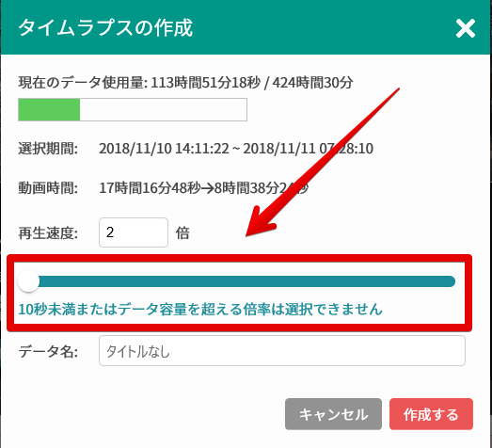Click the white playback speed slider handle
This screenshot has width=492, height=448.
click(28, 281)
